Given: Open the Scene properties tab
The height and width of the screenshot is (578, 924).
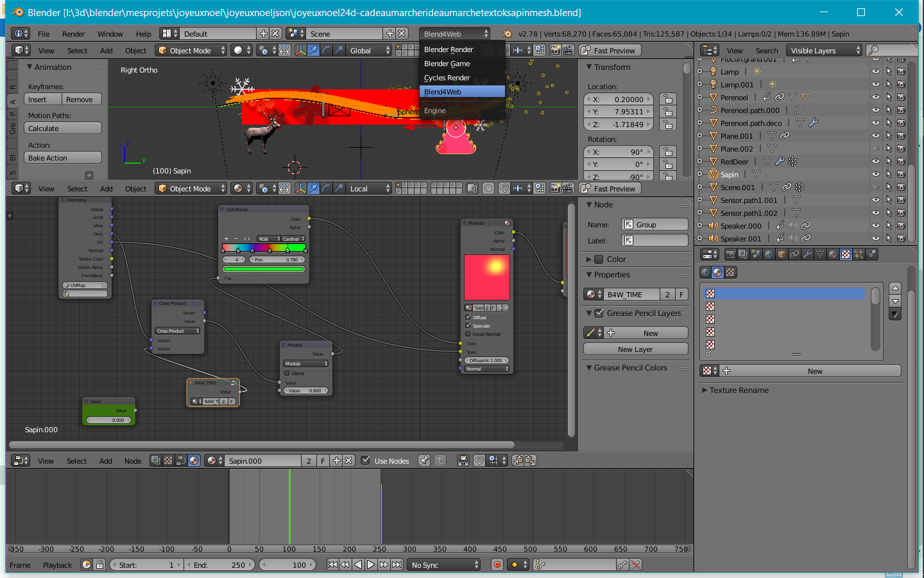Looking at the screenshot, I should 756,254.
